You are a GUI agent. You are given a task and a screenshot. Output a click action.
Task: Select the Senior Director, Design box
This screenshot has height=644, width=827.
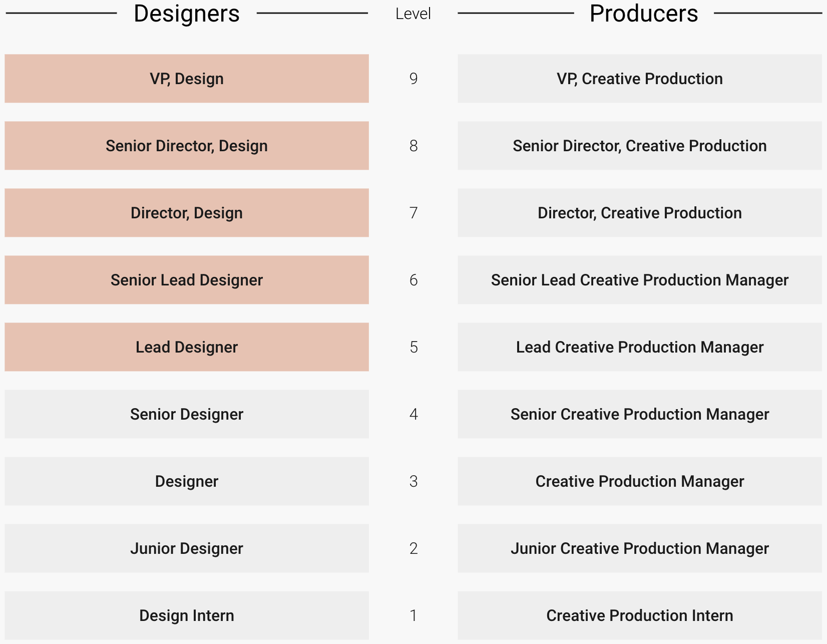[186, 146]
